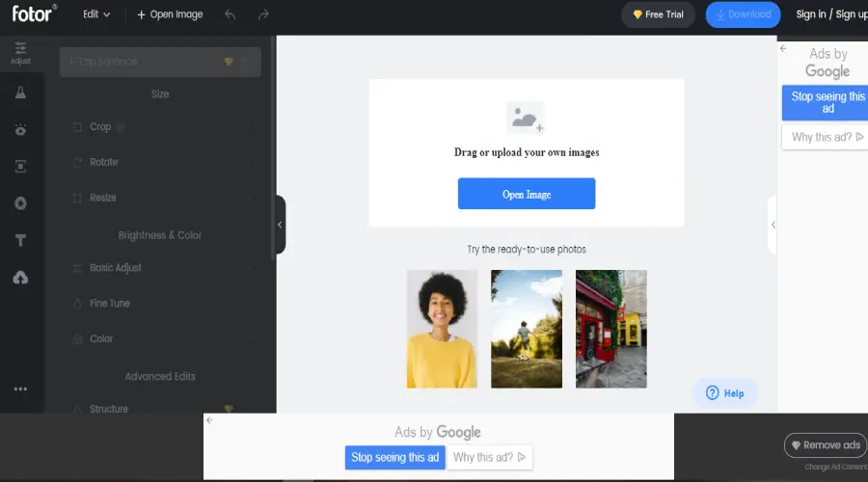Open the Effects flask tool

(20, 93)
